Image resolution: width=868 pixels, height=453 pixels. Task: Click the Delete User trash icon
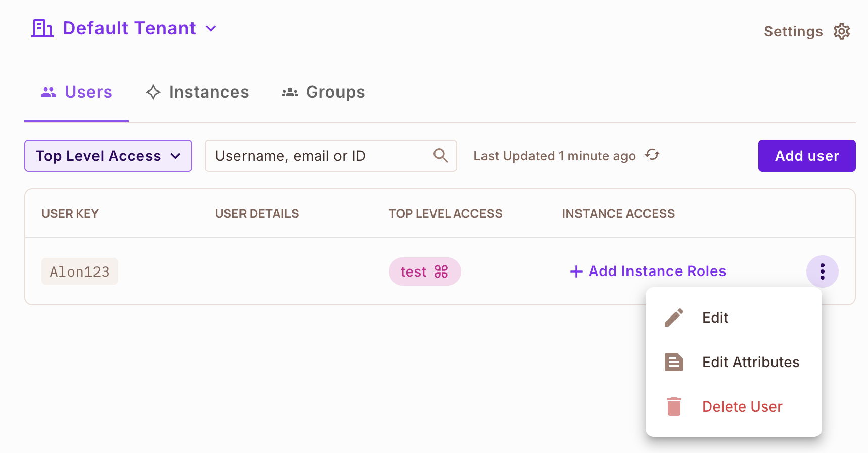pyautogui.click(x=673, y=406)
